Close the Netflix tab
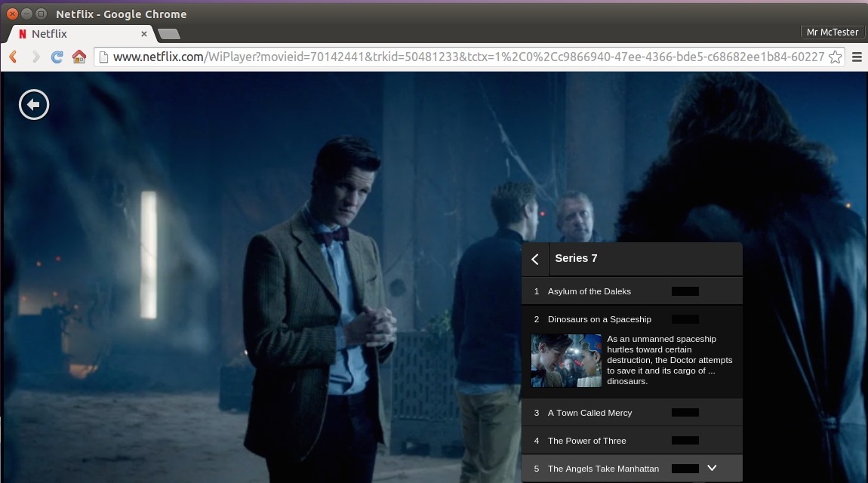The image size is (868, 483). click(x=144, y=34)
